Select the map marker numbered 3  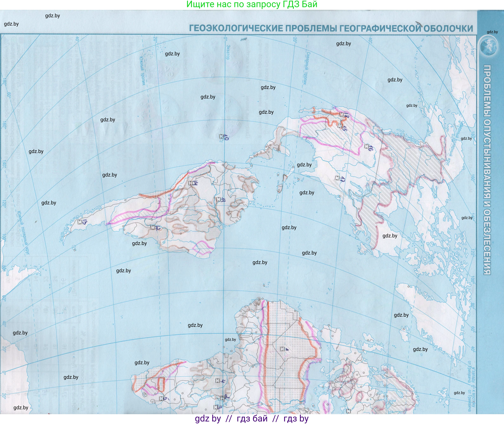coord(216,407)
